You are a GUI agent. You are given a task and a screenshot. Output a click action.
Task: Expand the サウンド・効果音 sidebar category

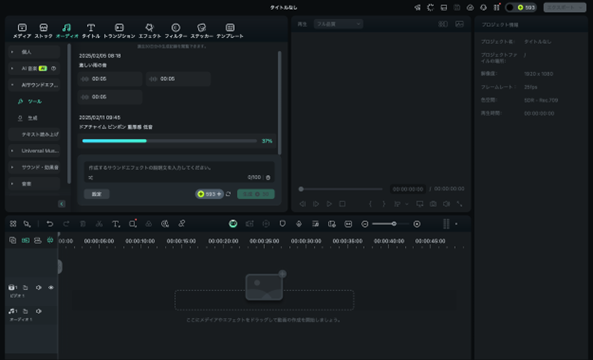pos(34,167)
